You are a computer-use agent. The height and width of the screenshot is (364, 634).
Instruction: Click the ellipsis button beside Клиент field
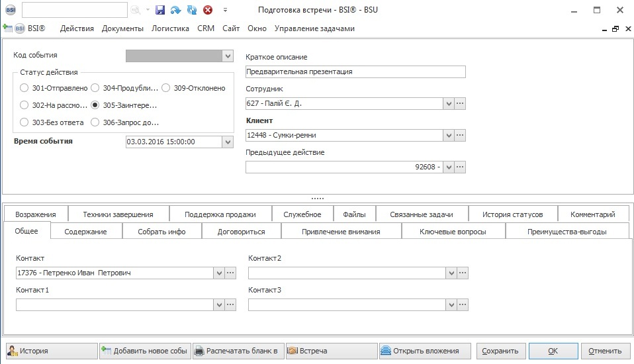point(460,135)
